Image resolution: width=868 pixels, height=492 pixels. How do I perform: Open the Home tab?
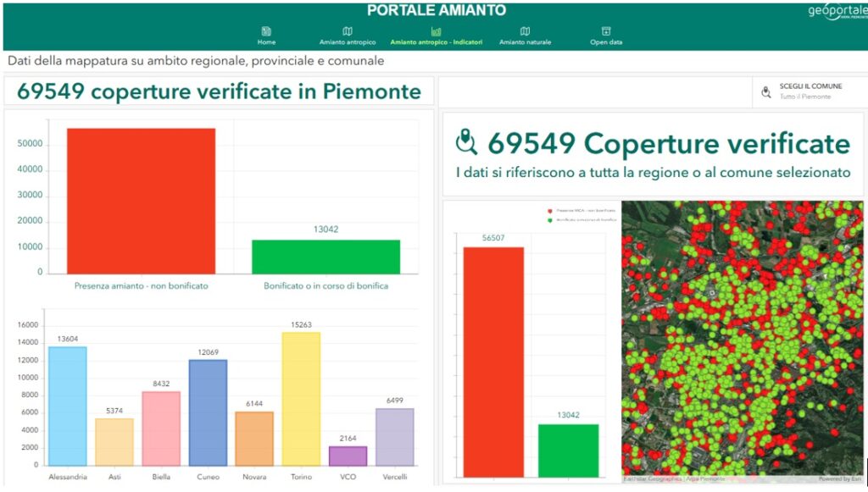(x=266, y=36)
